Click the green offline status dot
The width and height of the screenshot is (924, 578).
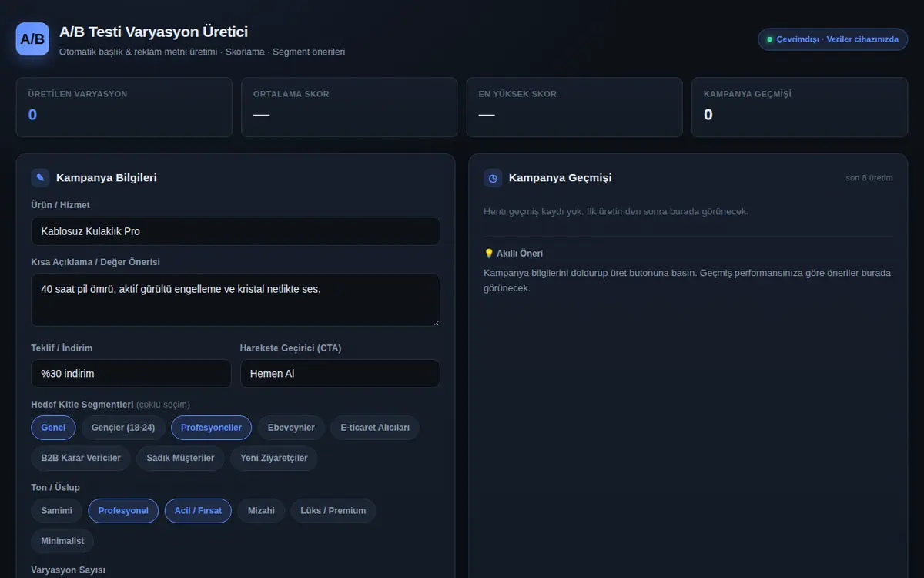pos(770,39)
